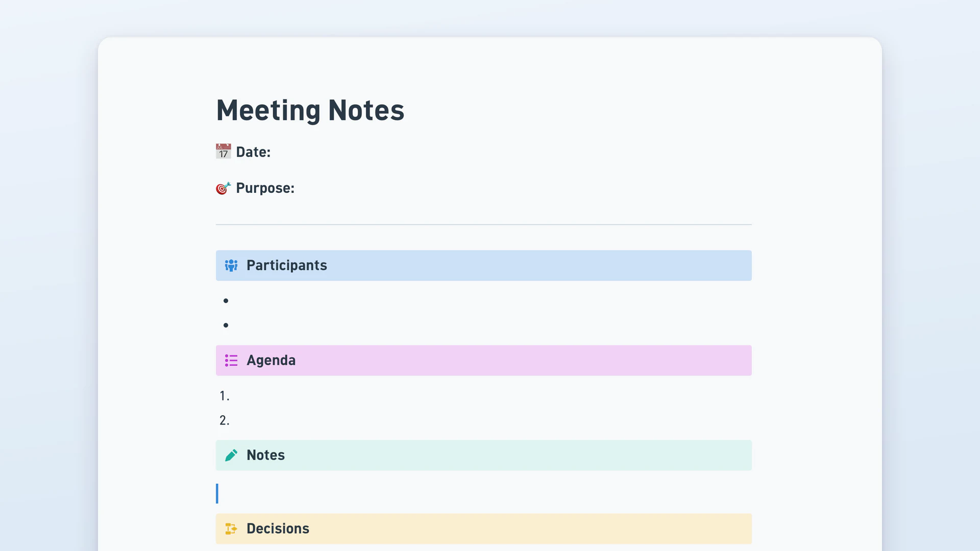Click the green pencil icon in Notes
Screen dimensions: 980x551
pos(231,455)
